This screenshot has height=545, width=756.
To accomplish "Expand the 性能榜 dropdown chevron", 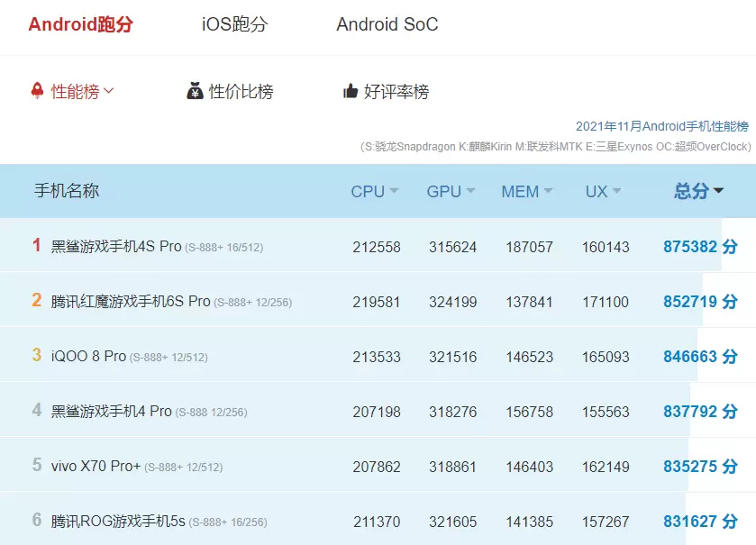I will tap(109, 91).
